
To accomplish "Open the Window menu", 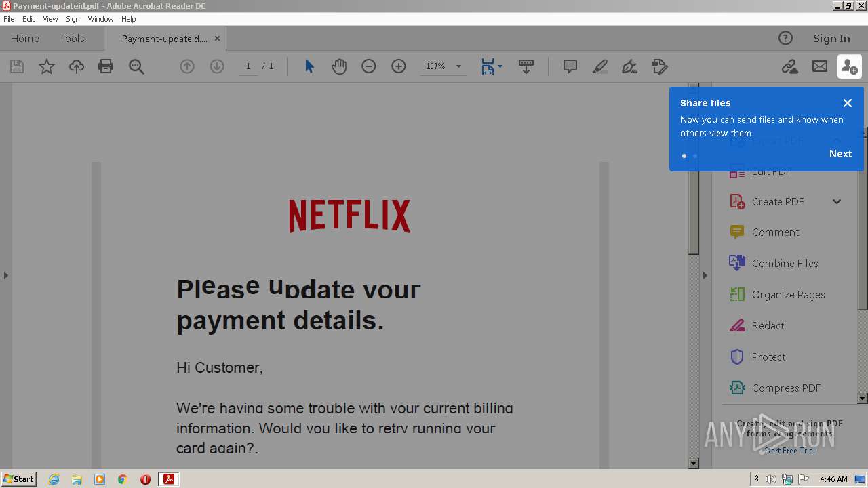I will point(100,19).
